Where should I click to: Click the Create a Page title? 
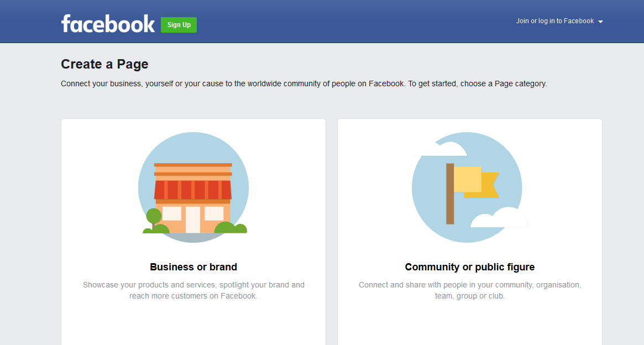tap(104, 64)
